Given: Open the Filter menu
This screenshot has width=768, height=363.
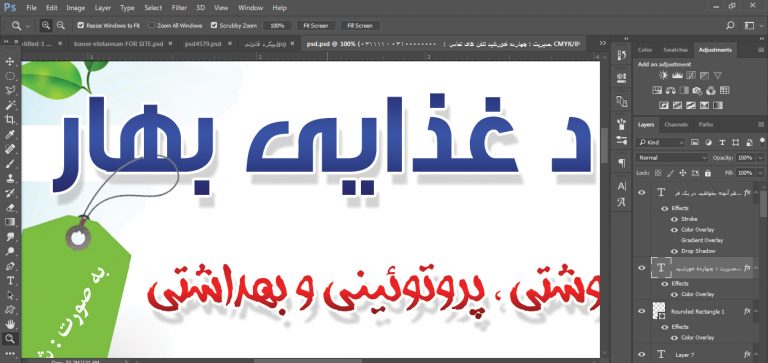Looking at the screenshot, I should click(x=179, y=8).
